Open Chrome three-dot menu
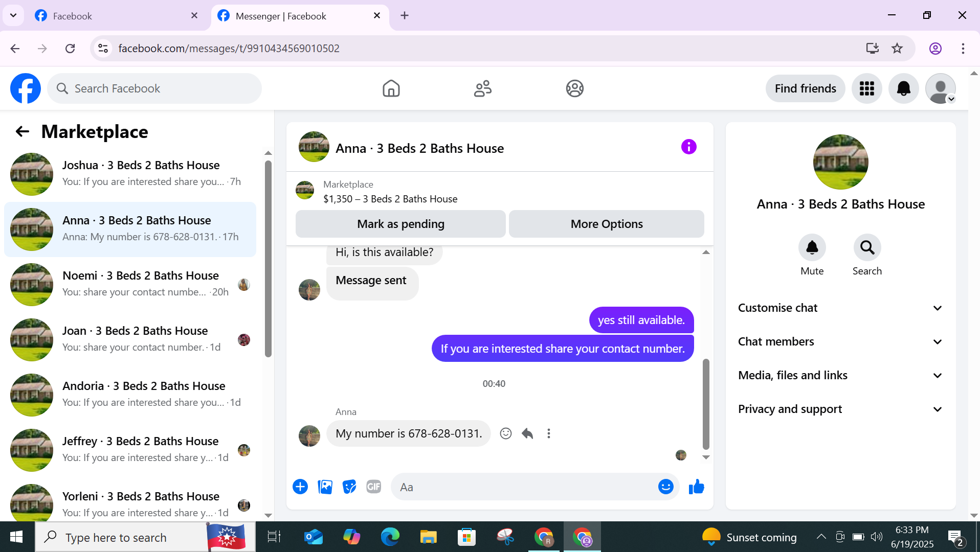 click(x=963, y=48)
